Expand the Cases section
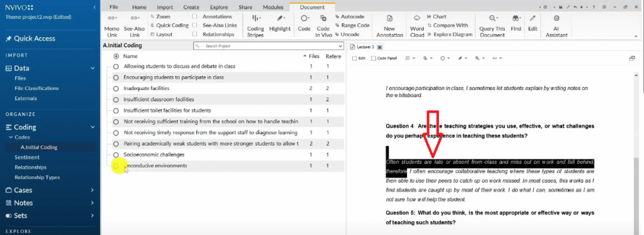Image resolution: width=644 pixels, height=235 pixels. (x=92, y=190)
